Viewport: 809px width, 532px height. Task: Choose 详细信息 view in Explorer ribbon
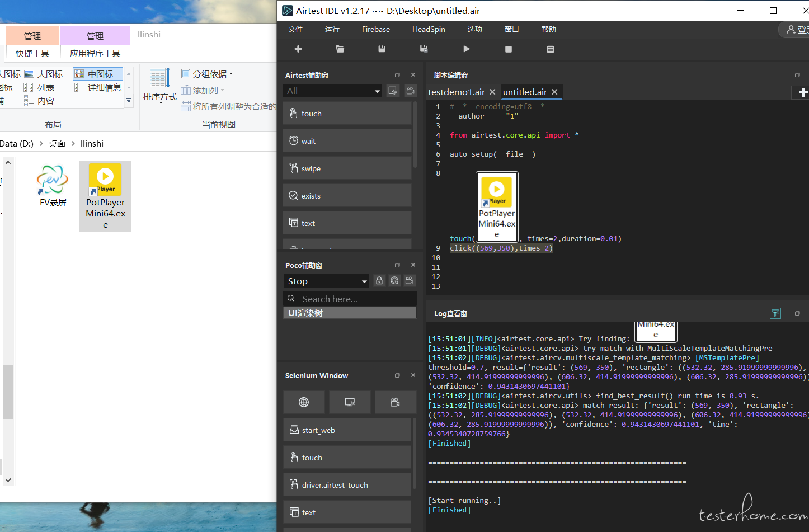tap(97, 87)
